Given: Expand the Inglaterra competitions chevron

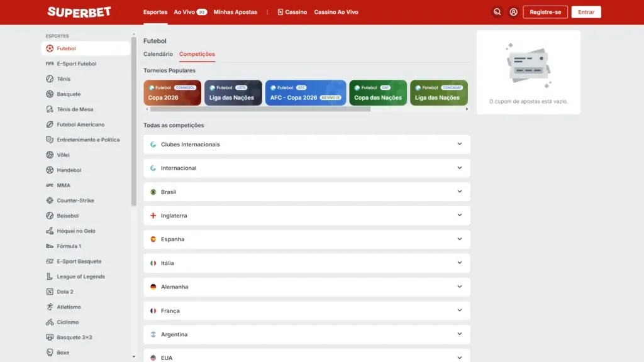Looking at the screenshot, I should [x=460, y=216].
